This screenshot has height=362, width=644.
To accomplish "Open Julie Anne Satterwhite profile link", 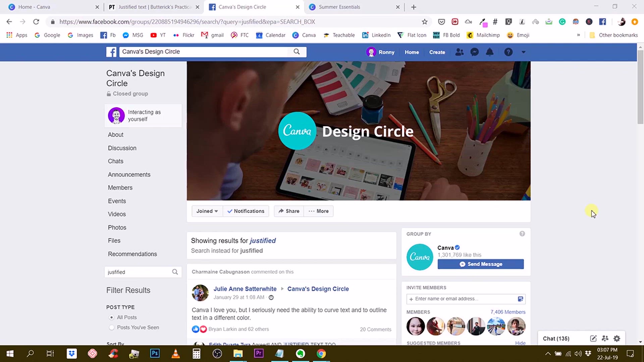I will coord(245,289).
